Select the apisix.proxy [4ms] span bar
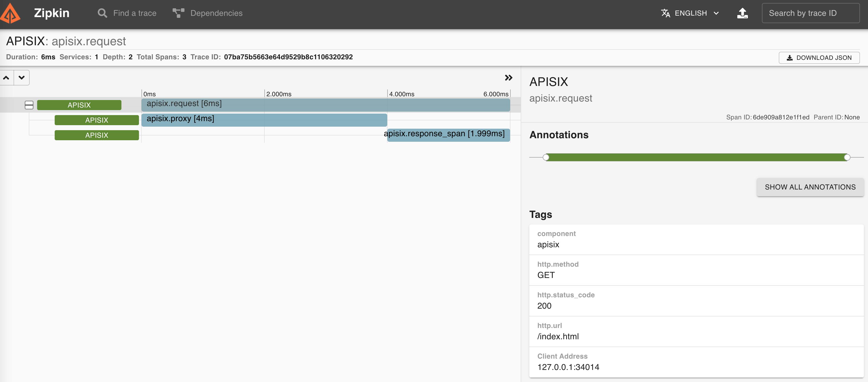The width and height of the screenshot is (868, 382). pyautogui.click(x=264, y=120)
